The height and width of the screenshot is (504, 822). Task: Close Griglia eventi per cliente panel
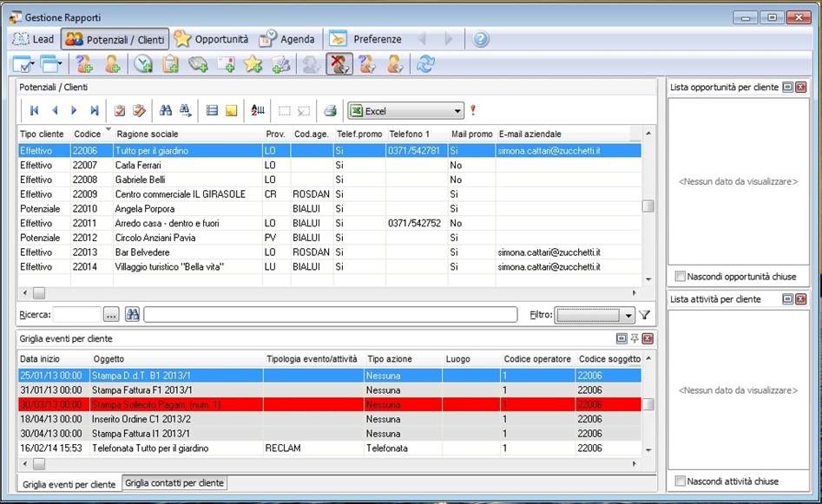pyautogui.click(x=648, y=338)
